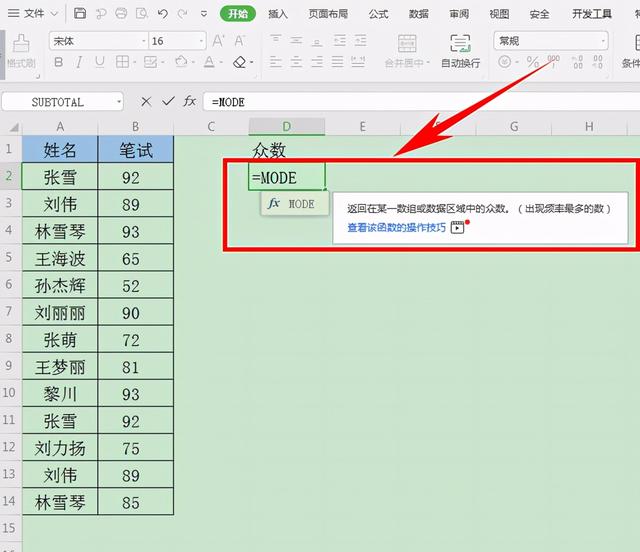Open the 安全 tab
The height and width of the screenshot is (552, 640).
pos(540,14)
